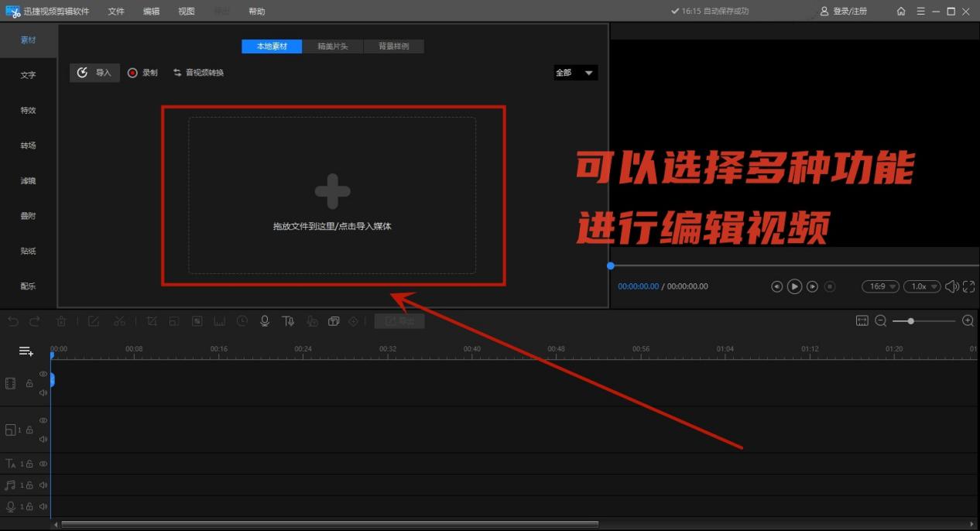
Task: Open the 滤镜 sidebar panel
Action: (x=29, y=181)
